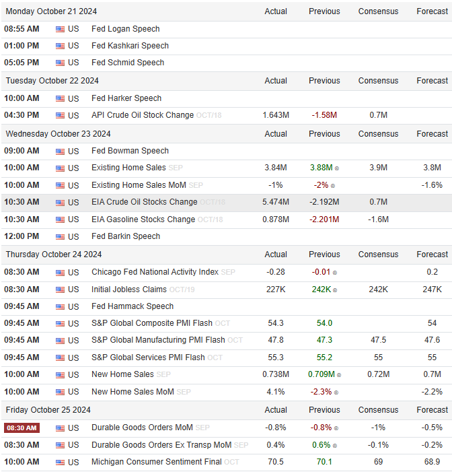Click the Wednesday October 23 2024 header

(59, 134)
